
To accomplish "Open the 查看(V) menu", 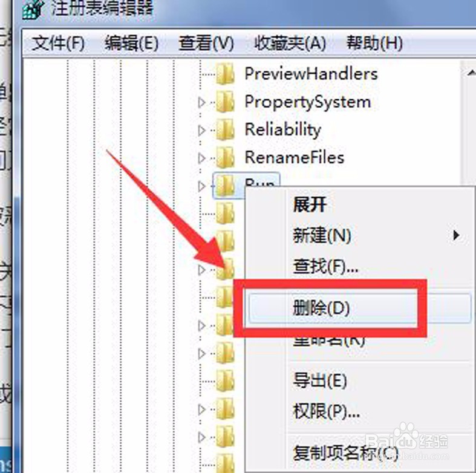I will coord(206,43).
